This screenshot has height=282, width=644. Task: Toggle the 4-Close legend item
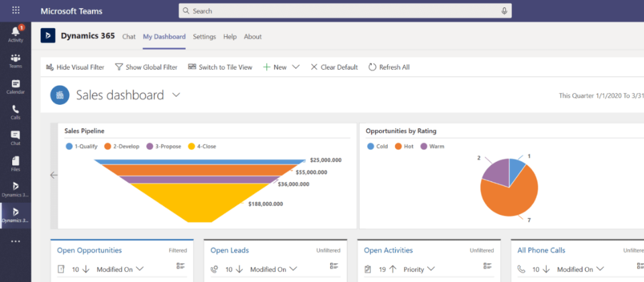coord(202,146)
